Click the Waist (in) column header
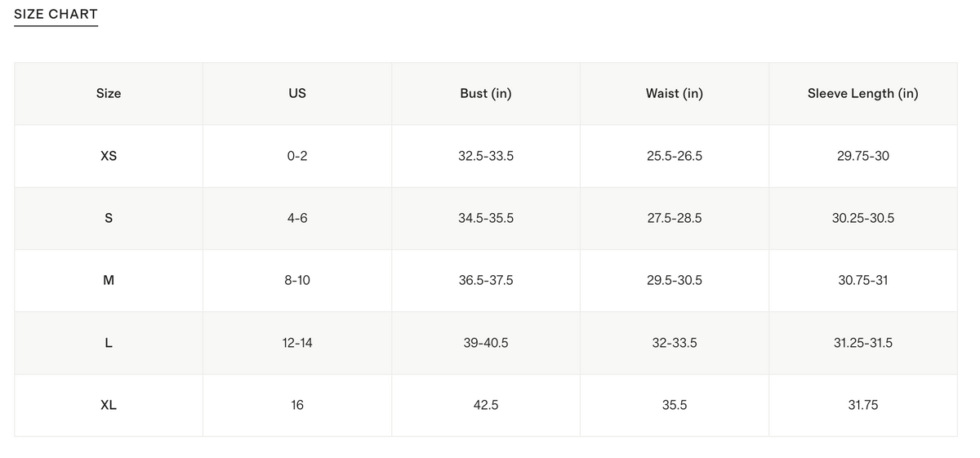The image size is (980, 458). [675, 93]
